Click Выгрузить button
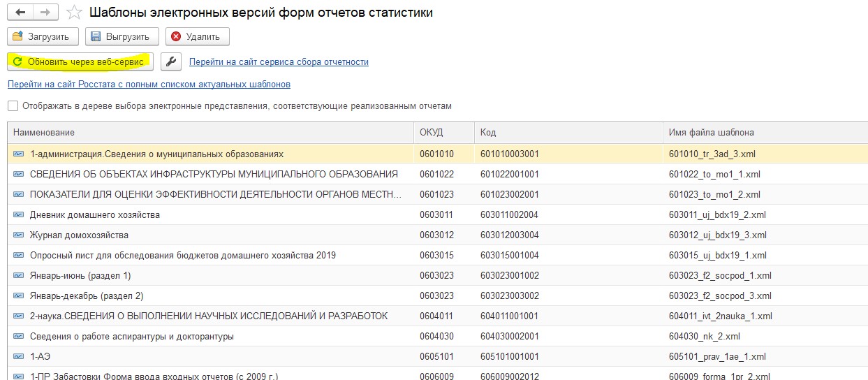This screenshot has width=868, height=380. coord(122,36)
